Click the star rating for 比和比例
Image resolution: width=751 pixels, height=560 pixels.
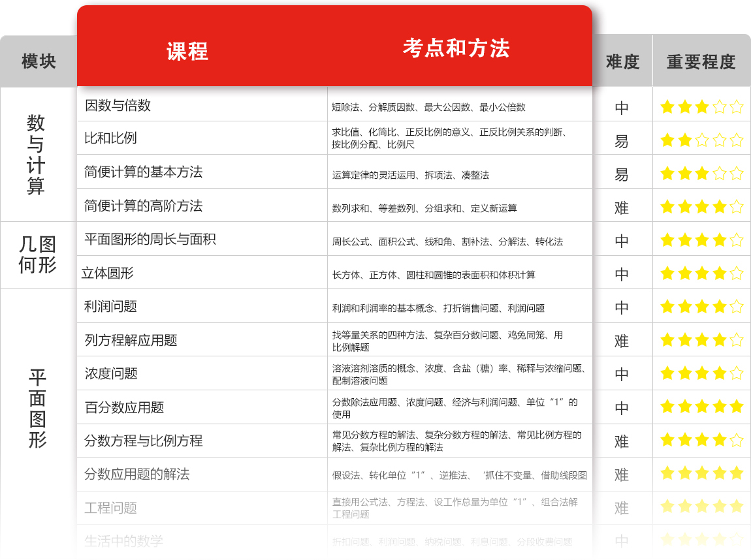[x=701, y=140]
